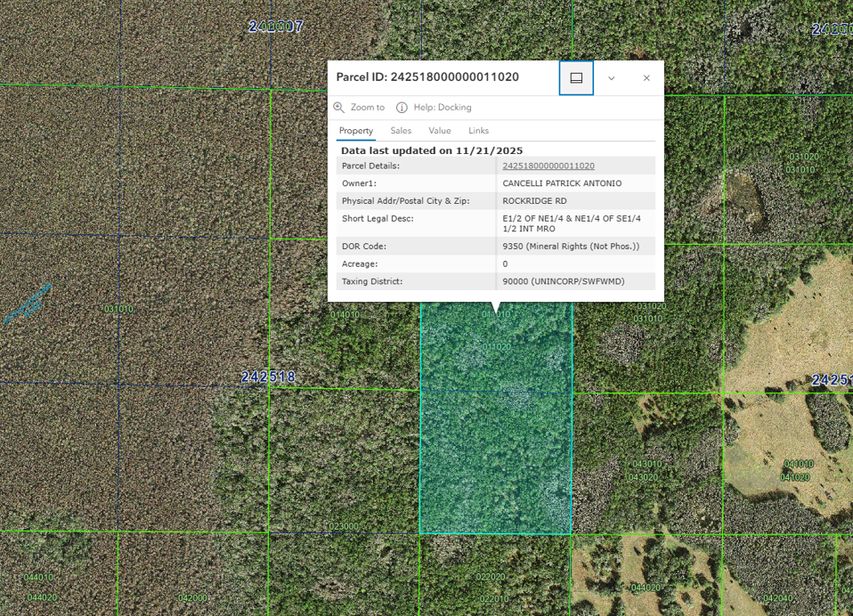Choose the parcel labeled 023000

click(343, 526)
